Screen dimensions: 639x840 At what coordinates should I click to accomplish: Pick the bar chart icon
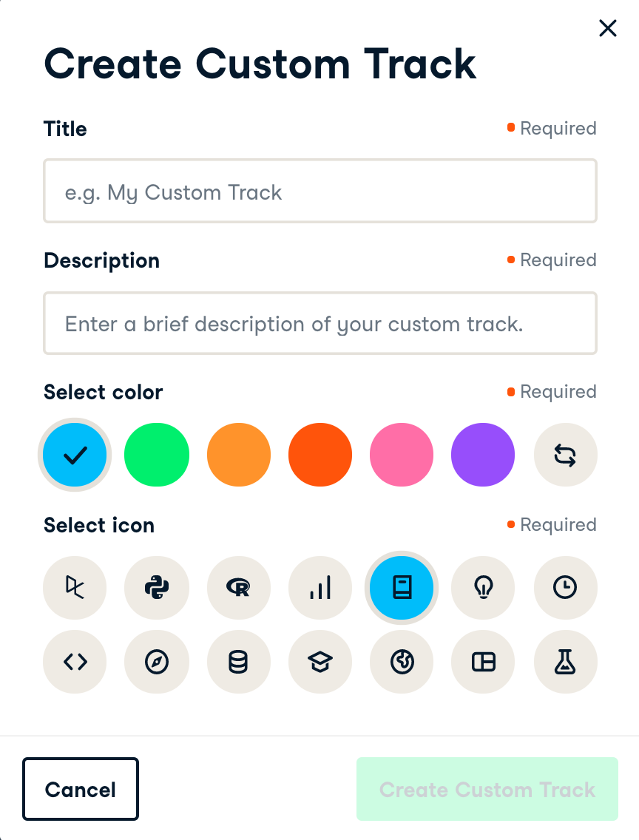pos(320,588)
